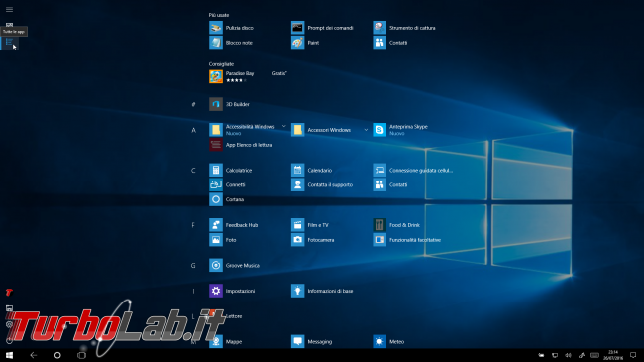Open Pulizia disco from Più usate
This screenshot has height=362, width=644.
(231, 28)
